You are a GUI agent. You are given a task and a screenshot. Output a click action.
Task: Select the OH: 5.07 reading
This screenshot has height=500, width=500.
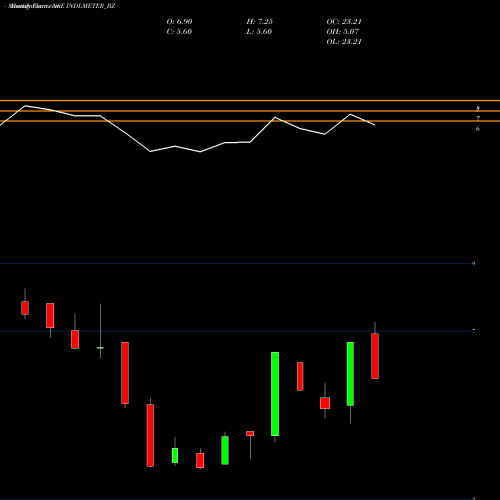click(343, 32)
